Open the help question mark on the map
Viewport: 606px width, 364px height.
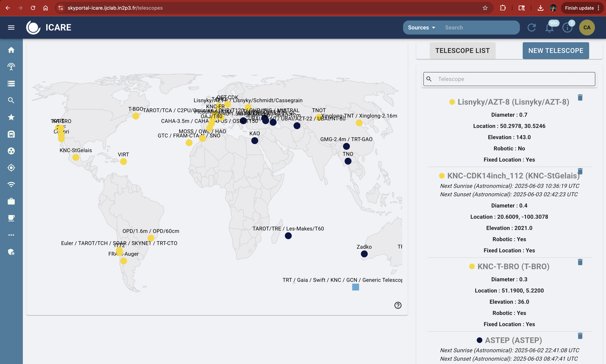coord(397,305)
